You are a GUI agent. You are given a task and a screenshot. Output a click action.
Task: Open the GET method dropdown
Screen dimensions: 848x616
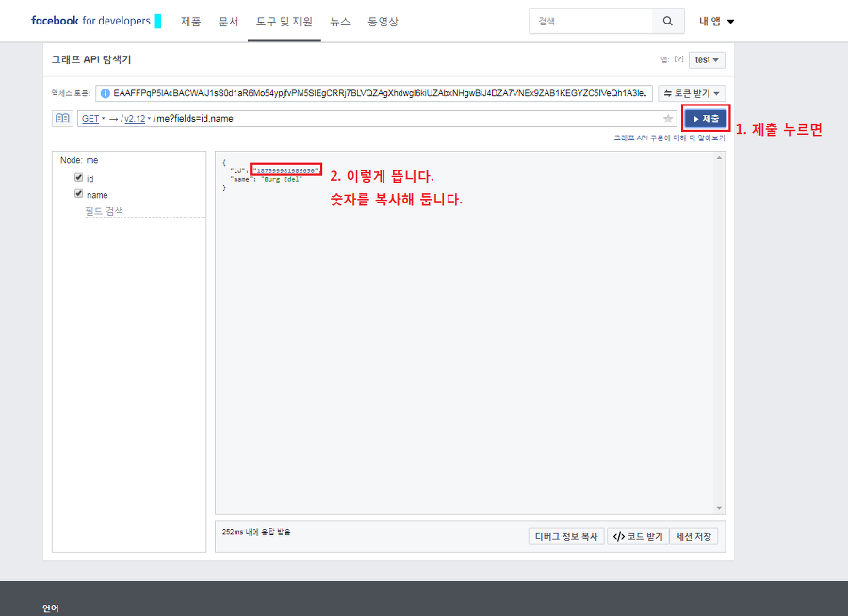click(93, 119)
